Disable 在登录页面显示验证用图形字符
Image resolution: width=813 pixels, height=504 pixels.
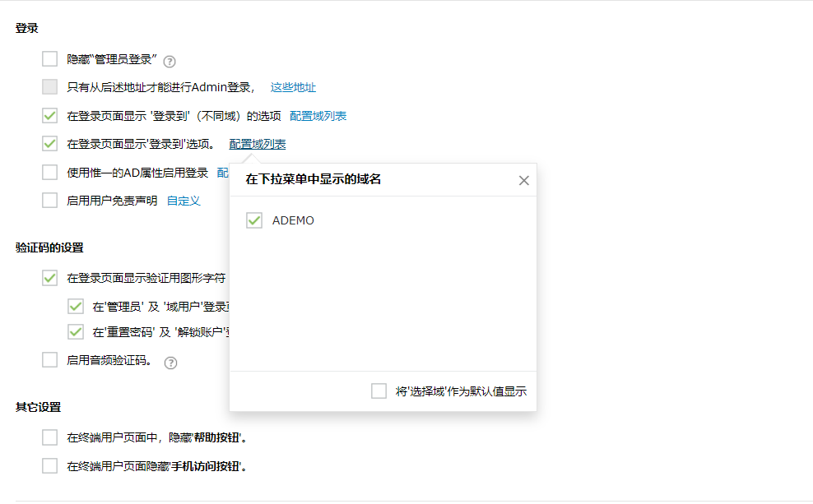pos(49,278)
